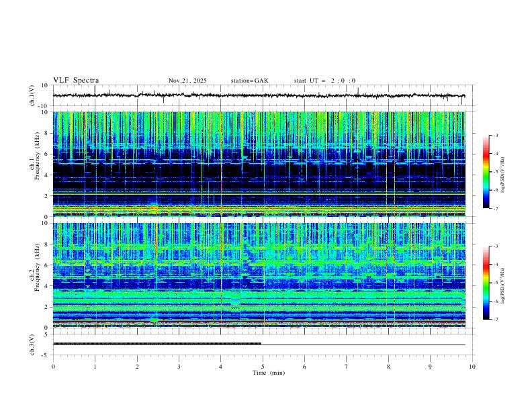
Task: Click the "start UT = 2 :0 :0" text
Action: point(324,81)
